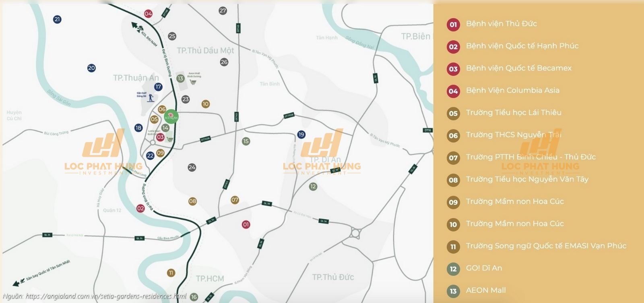The width and height of the screenshot is (644, 303).
Task: Click the Sông Bé golf course icon
Action: [x=151, y=98]
